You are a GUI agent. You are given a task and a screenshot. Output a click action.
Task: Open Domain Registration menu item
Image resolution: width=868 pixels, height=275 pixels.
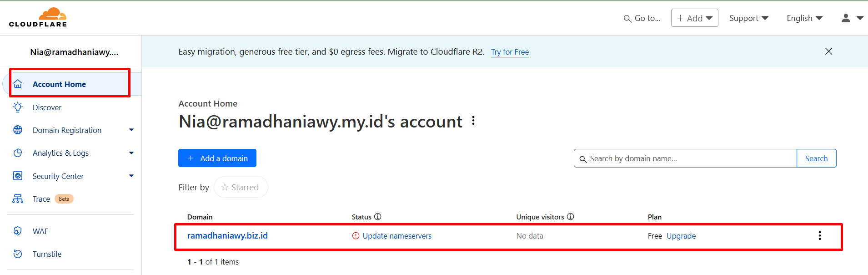tap(67, 130)
